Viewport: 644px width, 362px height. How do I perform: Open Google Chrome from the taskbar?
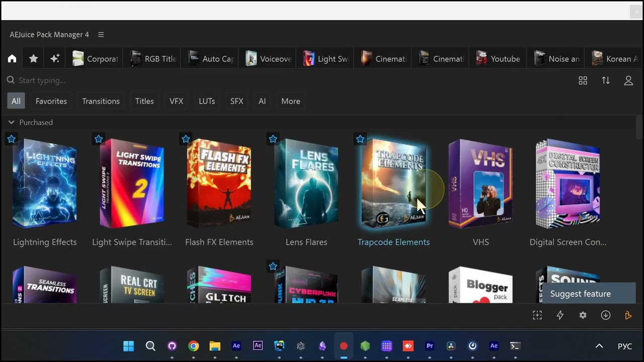[194, 346]
